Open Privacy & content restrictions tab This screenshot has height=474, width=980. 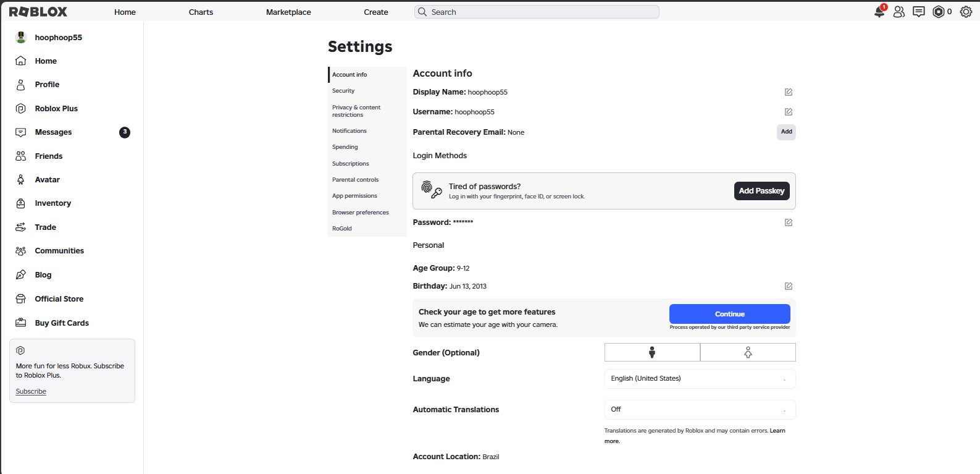point(367,111)
